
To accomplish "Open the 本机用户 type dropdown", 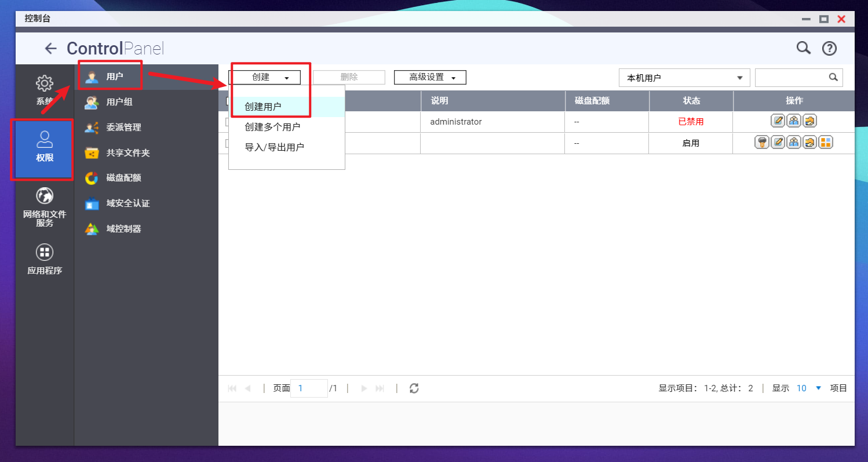I will click(684, 78).
